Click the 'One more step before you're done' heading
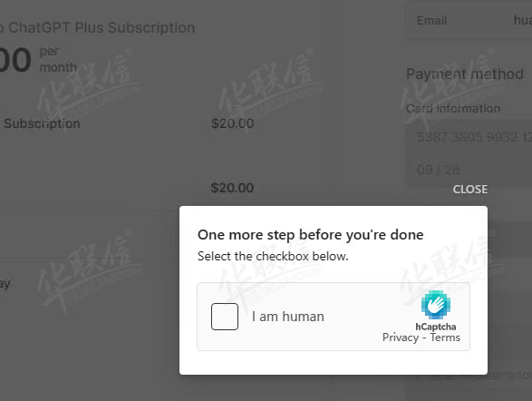Image resolution: width=532 pixels, height=401 pixels. click(311, 235)
